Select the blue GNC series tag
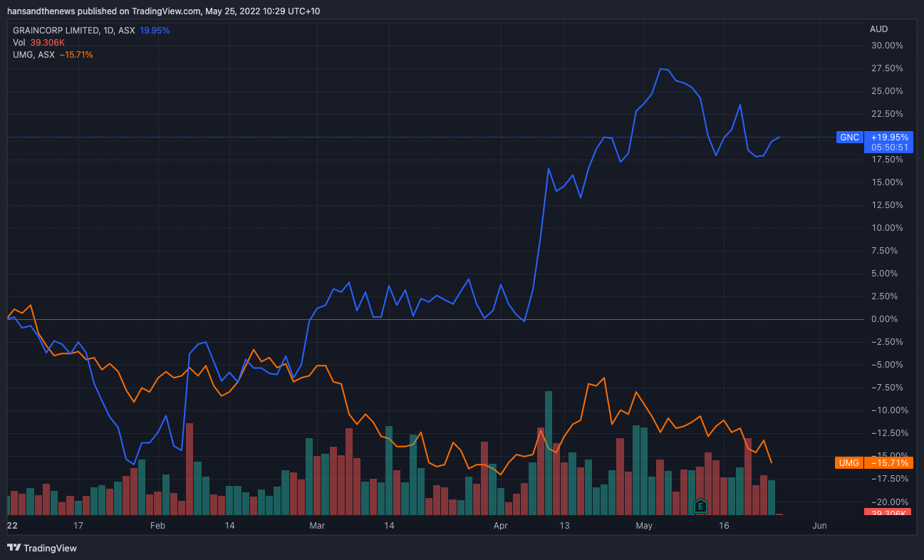924x560 pixels. (849, 137)
